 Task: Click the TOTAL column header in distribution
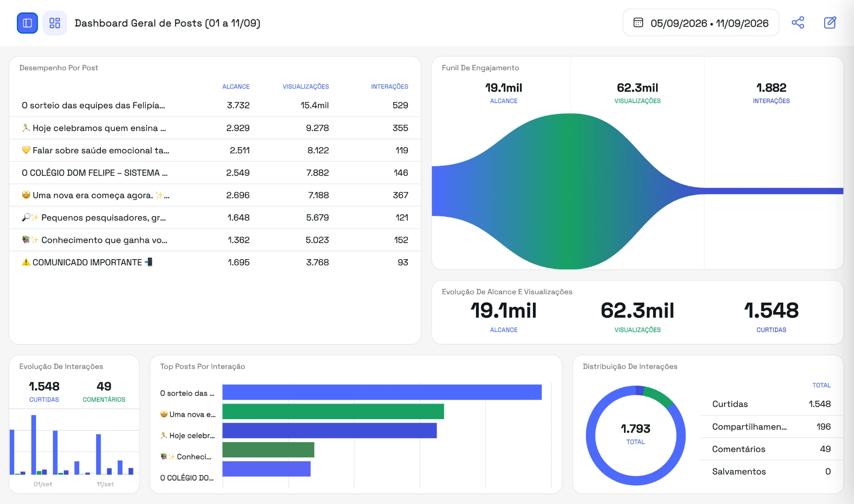point(822,385)
